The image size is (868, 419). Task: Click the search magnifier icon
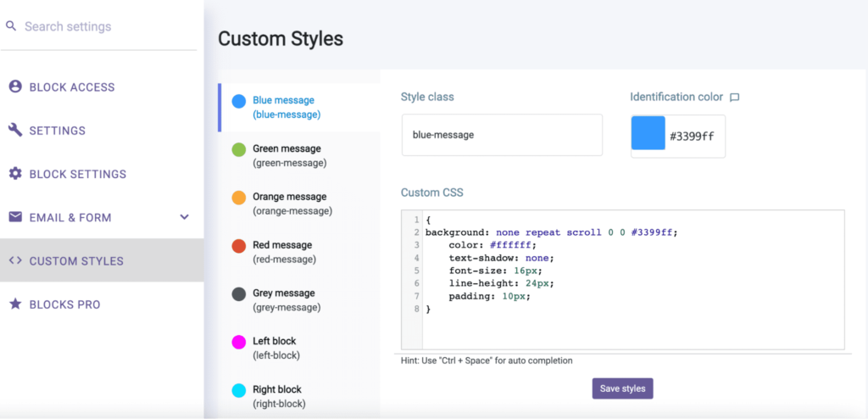[10, 26]
